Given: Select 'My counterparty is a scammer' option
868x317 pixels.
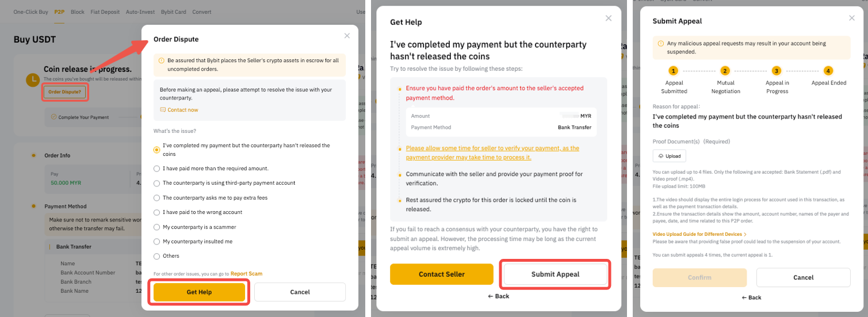Looking at the screenshot, I should click(156, 227).
